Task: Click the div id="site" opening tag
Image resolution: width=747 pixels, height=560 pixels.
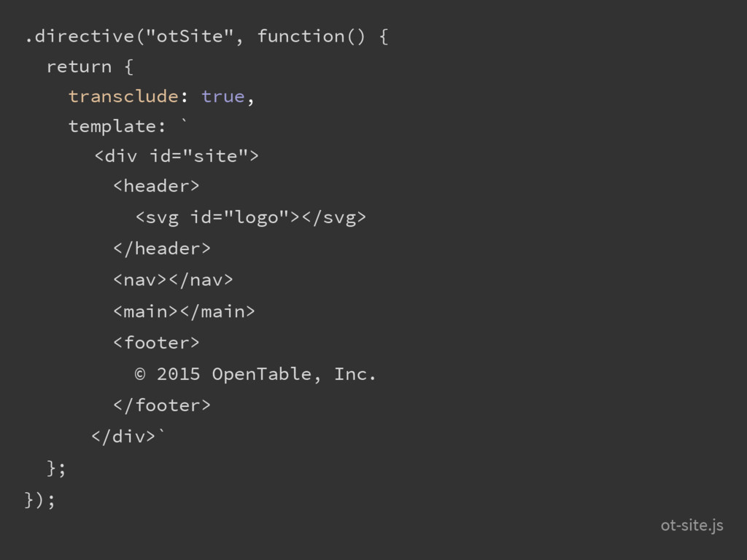Action: tap(177, 156)
